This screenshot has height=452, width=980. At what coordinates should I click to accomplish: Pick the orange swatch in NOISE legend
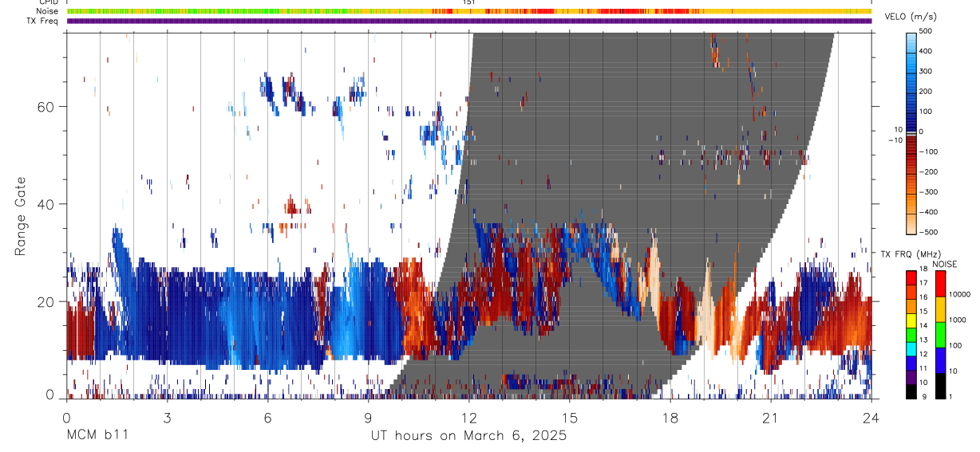click(x=939, y=309)
